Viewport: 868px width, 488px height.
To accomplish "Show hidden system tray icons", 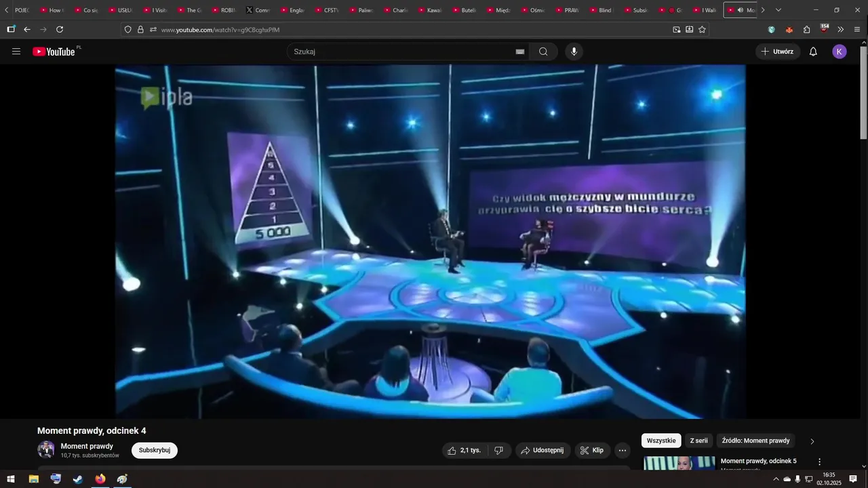I will pyautogui.click(x=776, y=479).
